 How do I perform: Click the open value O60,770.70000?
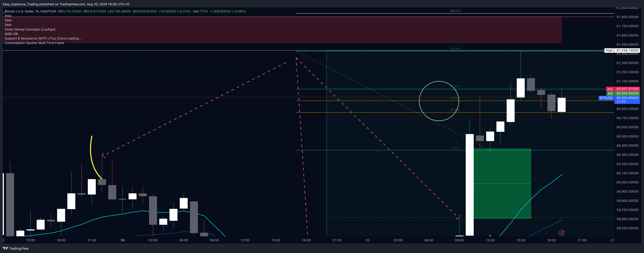70,11
